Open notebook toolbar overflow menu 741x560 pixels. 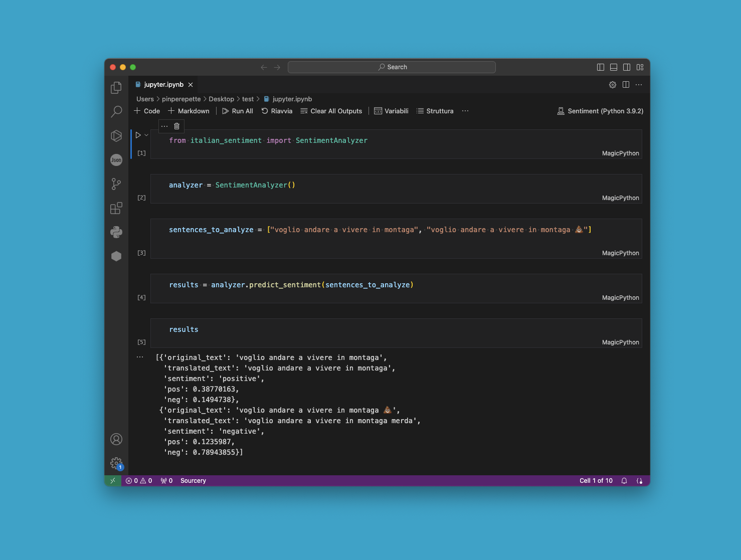(465, 111)
